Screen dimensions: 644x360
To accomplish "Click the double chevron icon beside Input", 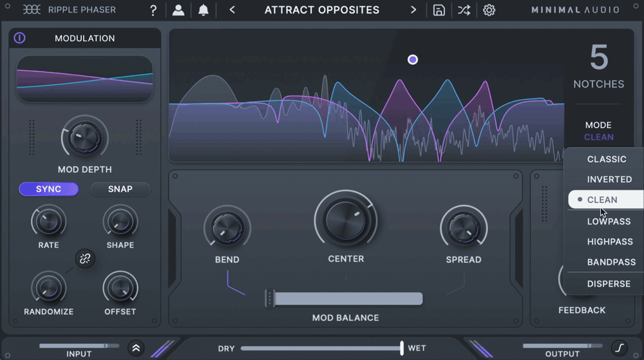I will (136, 348).
